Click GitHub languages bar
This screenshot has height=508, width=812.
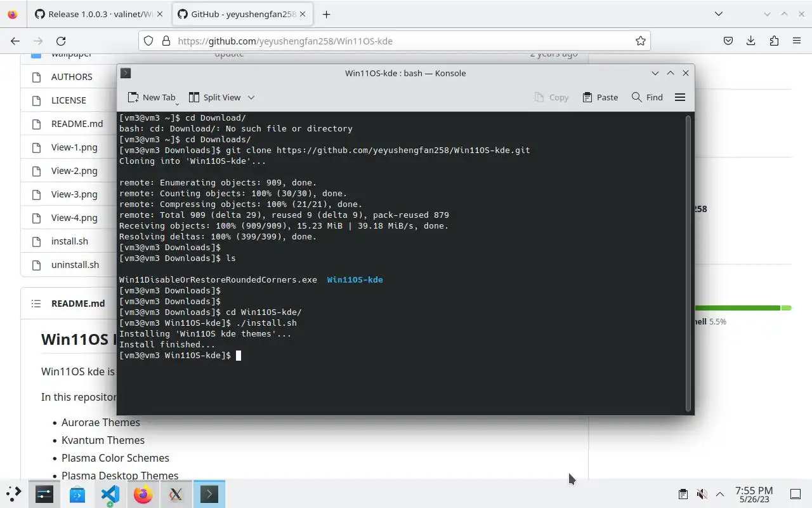[743, 308]
